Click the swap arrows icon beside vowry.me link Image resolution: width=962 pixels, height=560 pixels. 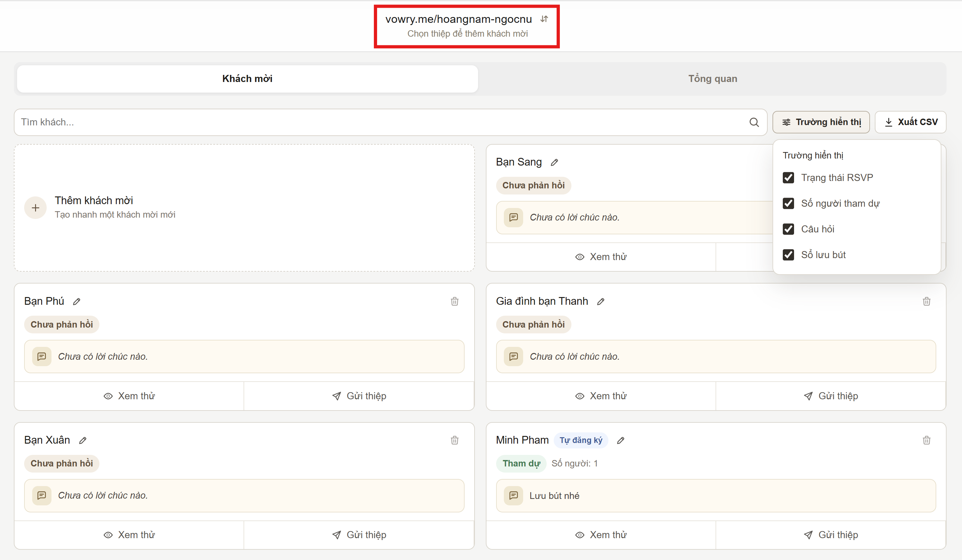click(x=544, y=19)
